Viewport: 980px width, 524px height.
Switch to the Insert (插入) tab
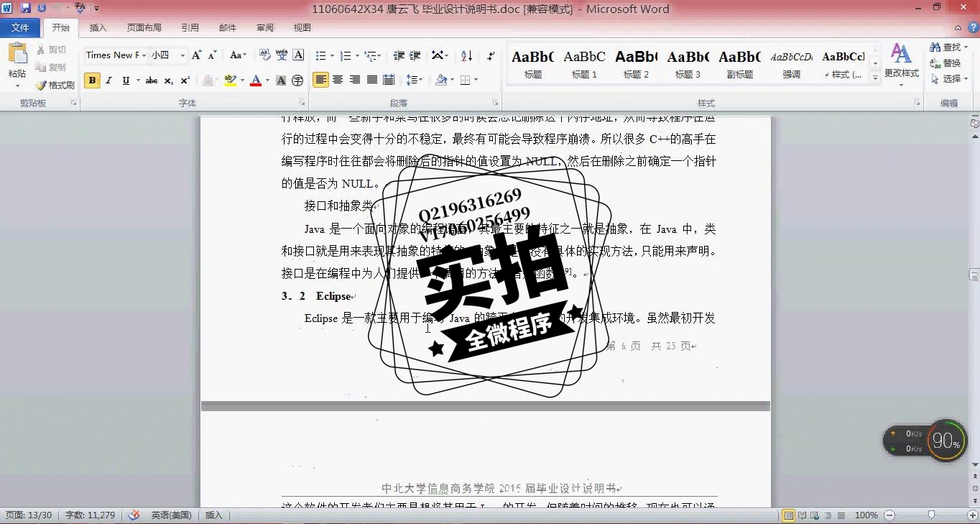coord(98,27)
